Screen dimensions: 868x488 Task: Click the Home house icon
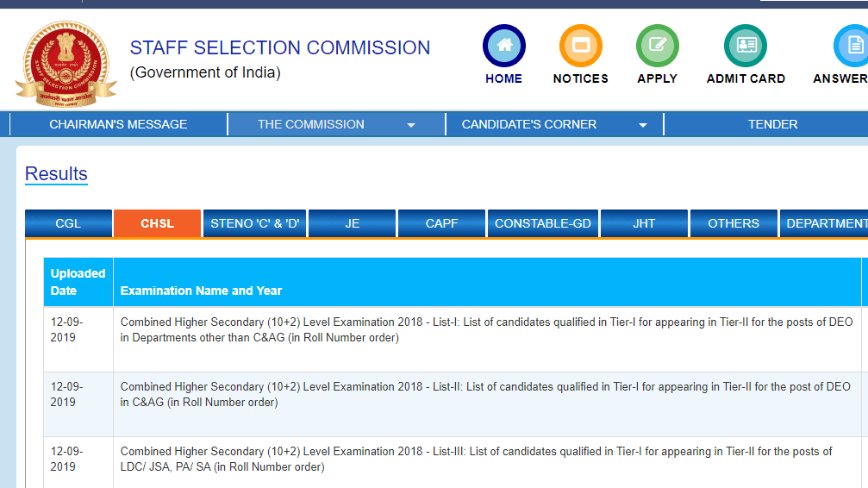tap(503, 47)
